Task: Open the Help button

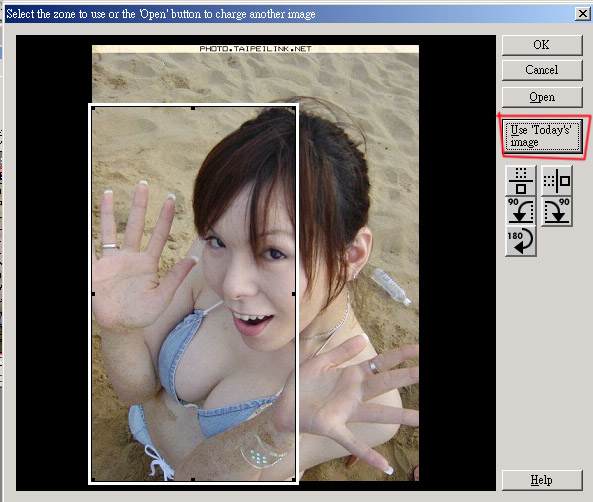Action: click(542, 480)
